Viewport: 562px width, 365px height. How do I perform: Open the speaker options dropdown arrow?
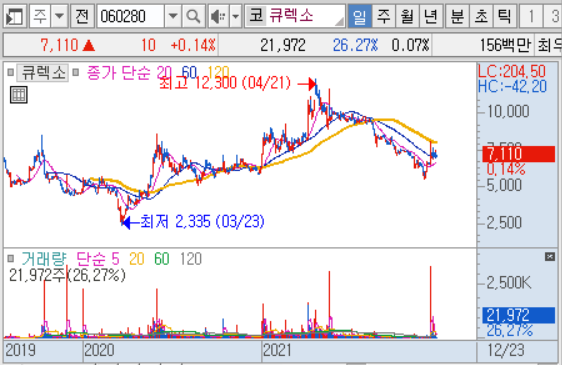click(x=235, y=16)
